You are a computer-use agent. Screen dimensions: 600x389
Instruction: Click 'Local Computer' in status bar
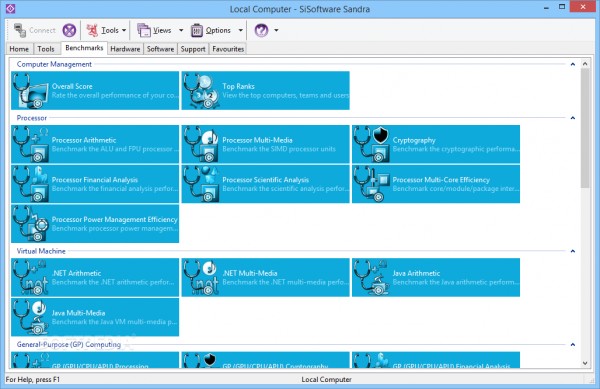326,379
